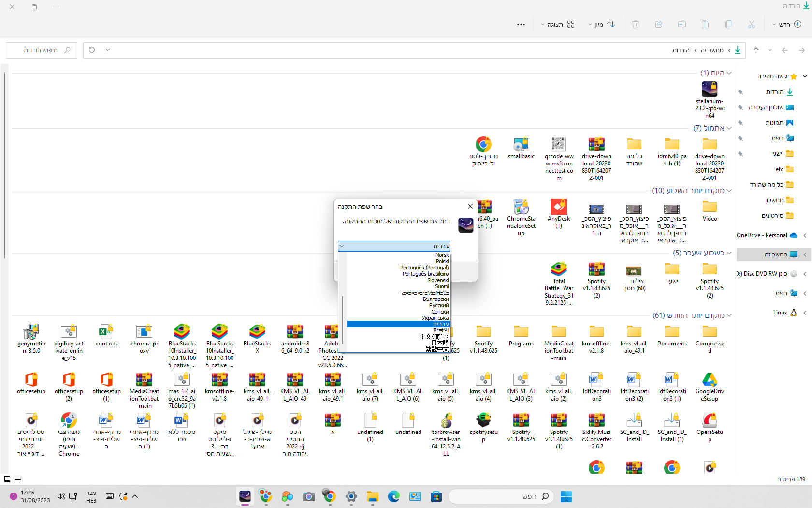
Task: Open the genymotion-3.5.0 installer
Action: coord(31,339)
